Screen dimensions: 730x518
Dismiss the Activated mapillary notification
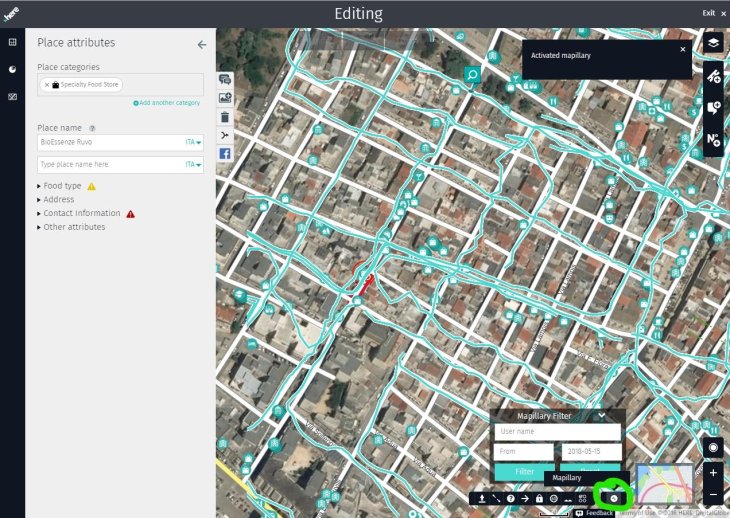point(683,49)
